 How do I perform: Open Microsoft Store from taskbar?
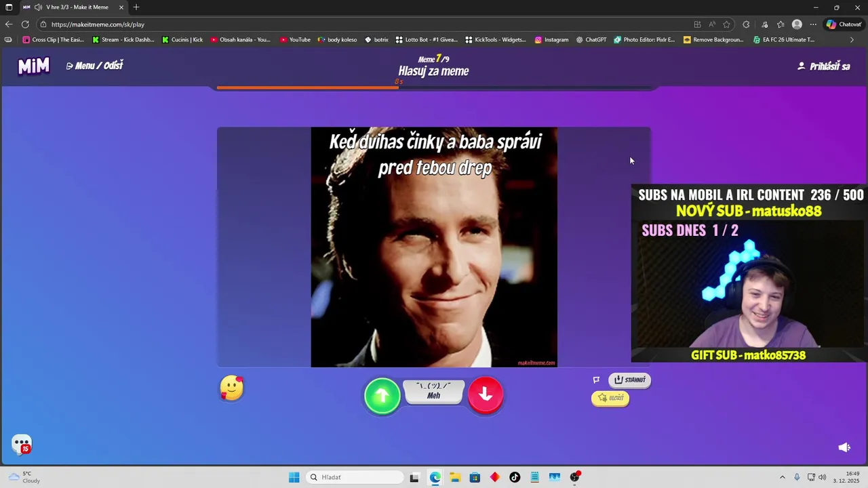pos(475,477)
